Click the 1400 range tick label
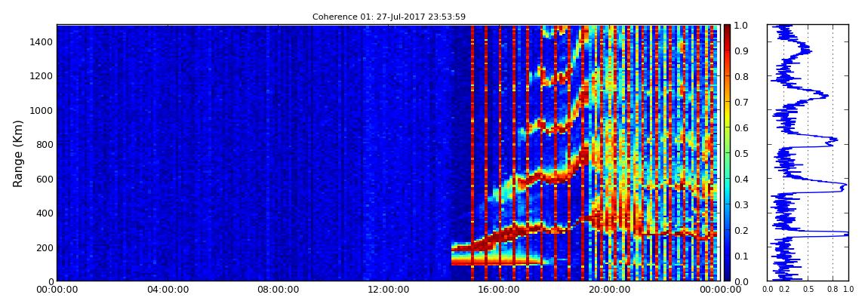Viewport: 868px width, 307px height. (42, 42)
